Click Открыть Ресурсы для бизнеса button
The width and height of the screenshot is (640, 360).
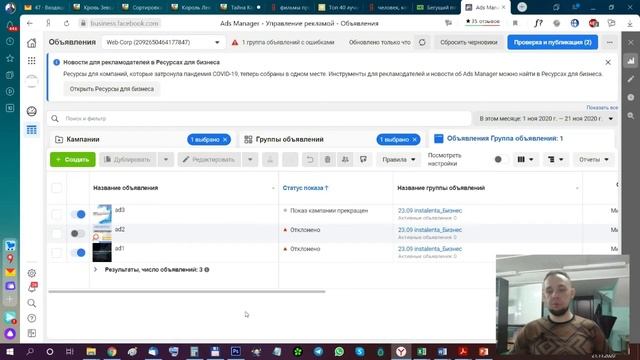(x=111, y=89)
